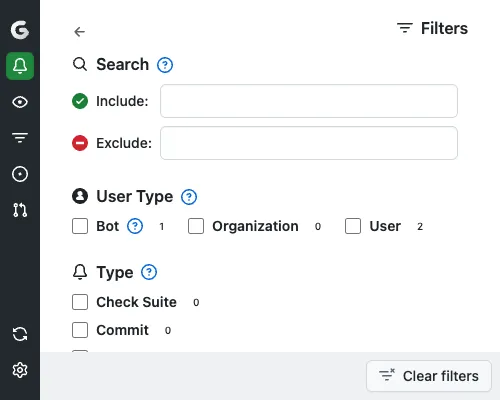Screen dimensions: 500x400
Task: Enable the Bot user type checkbox
Action: click(80, 226)
